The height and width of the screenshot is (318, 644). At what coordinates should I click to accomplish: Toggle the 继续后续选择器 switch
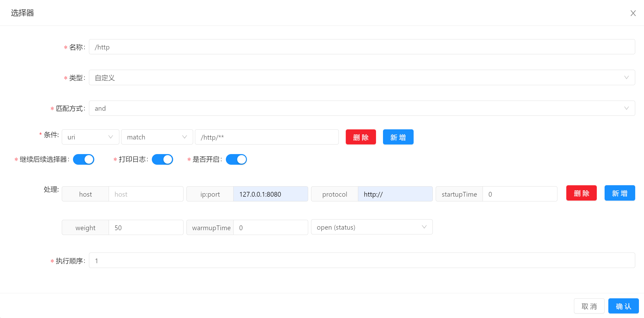click(84, 159)
